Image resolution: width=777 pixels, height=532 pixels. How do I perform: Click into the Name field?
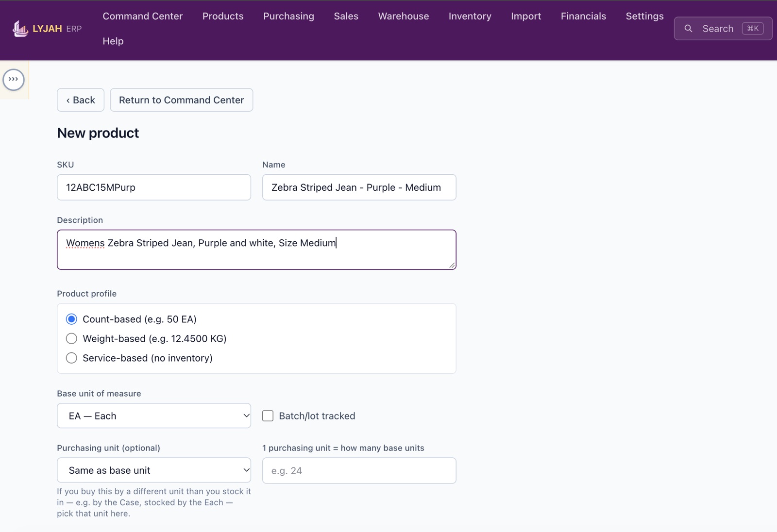359,187
